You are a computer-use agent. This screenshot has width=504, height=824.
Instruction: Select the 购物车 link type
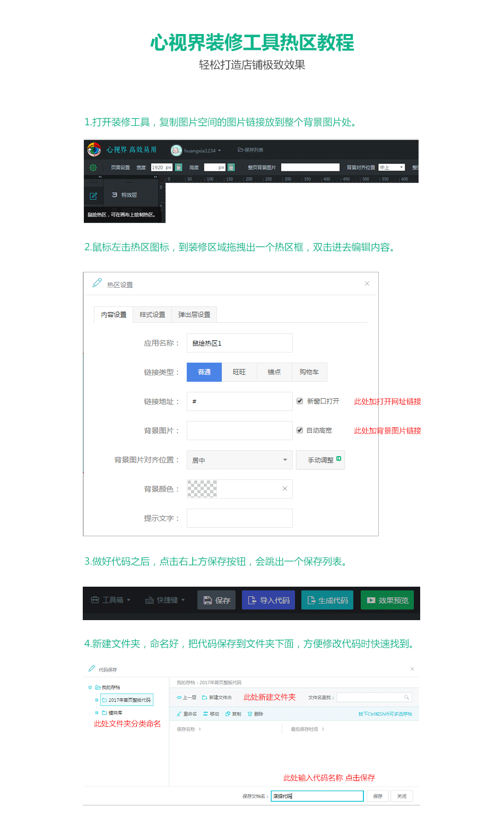click(309, 372)
